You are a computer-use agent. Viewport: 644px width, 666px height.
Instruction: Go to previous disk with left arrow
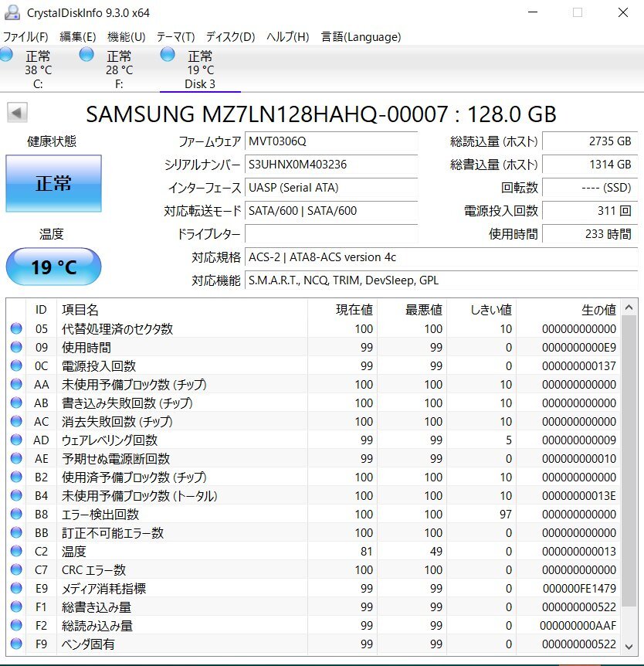click(17, 113)
